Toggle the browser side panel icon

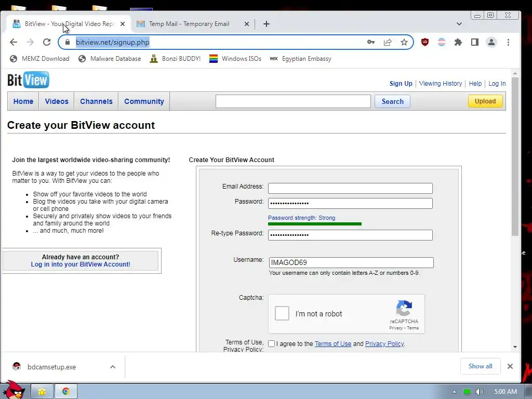pyautogui.click(x=475, y=42)
